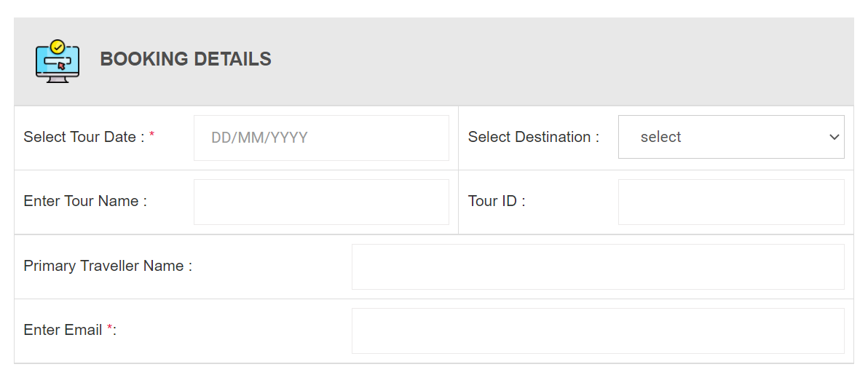Click the red asterisk beside Select Tour Date
This screenshot has height=383, width=868.
tap(151, 136)
